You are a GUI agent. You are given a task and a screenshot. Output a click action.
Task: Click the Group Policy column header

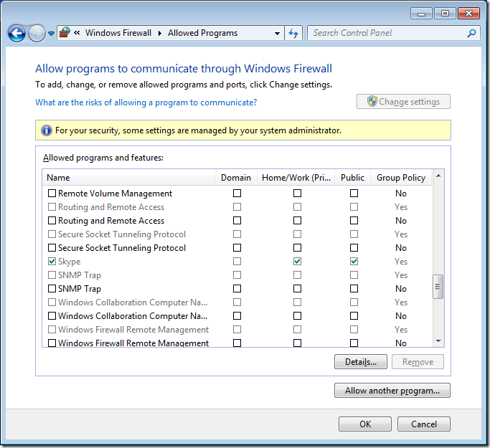[x=401, y=178]
